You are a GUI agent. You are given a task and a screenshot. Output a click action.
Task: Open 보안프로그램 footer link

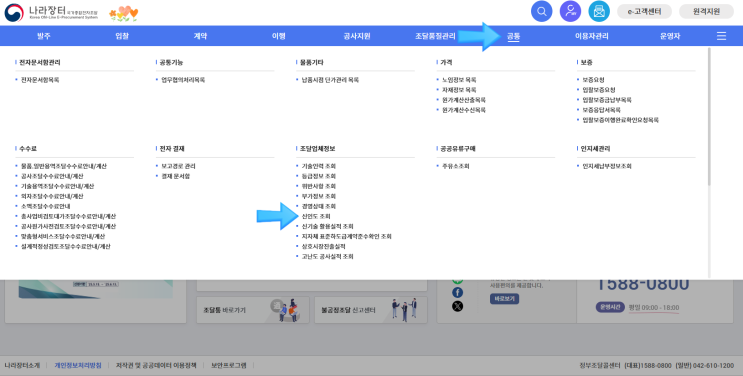pos(228,366)
